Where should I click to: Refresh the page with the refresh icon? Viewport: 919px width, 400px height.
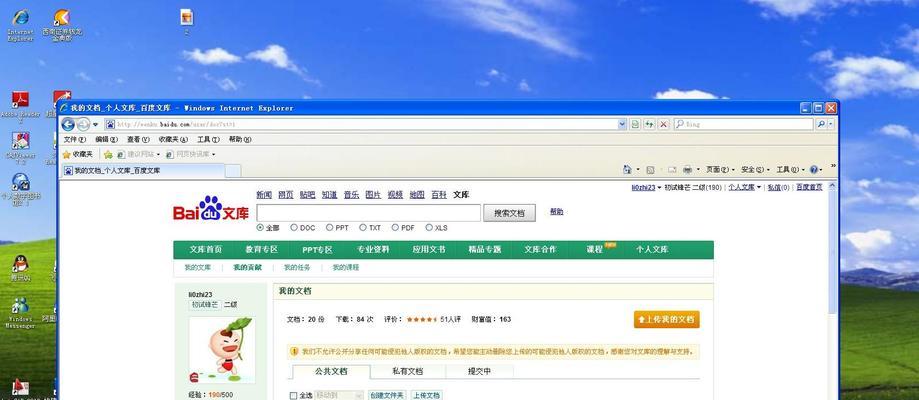[649, 124]
